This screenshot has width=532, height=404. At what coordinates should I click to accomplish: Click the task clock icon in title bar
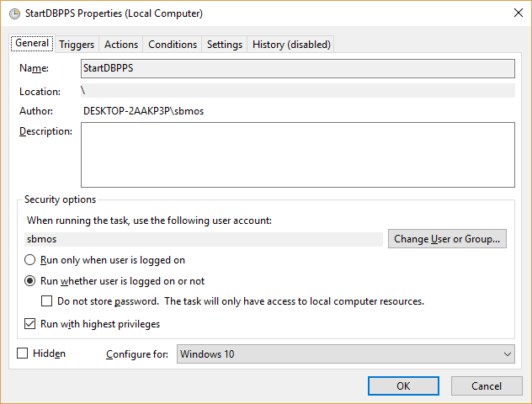point(14,14)
